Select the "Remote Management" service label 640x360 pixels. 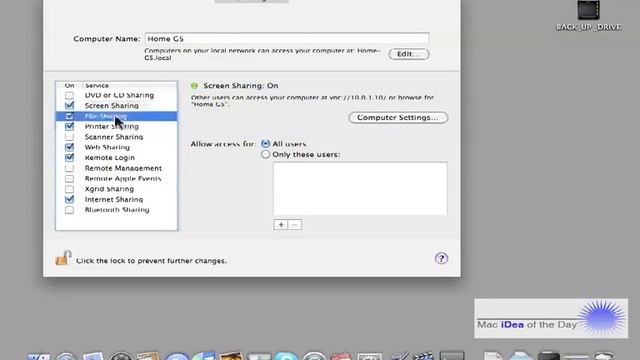[123, 168]
